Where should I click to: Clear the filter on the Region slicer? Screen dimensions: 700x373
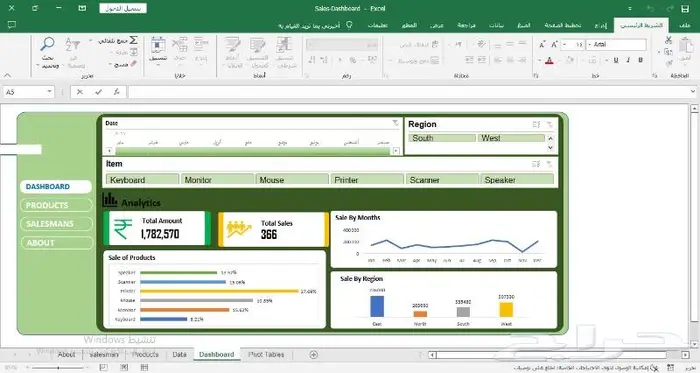coord(550,124)
